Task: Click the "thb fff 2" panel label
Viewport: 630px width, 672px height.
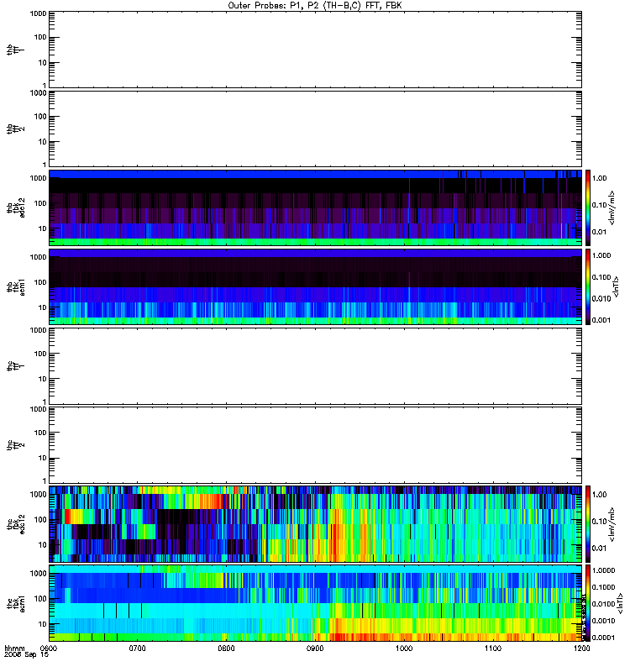Action: tap(15, 129)
